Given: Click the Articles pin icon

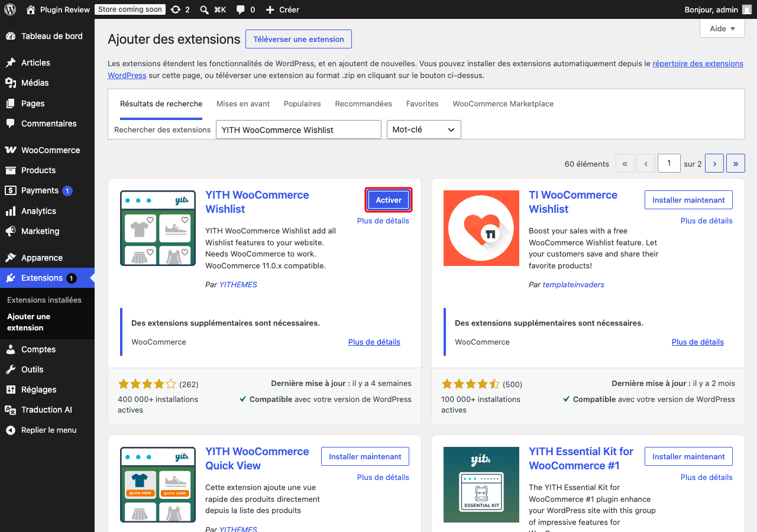Looking at the screenshot, I should [x=11, y=63].
